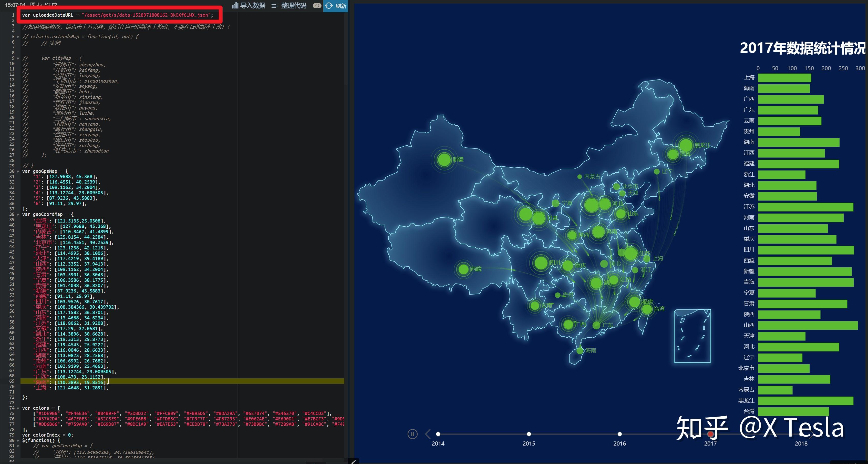Collapse the geoGpsMap fold at line 30
The width and height of the screenshot is (868, 464).
pyautogui.click(x=18, y=171)
